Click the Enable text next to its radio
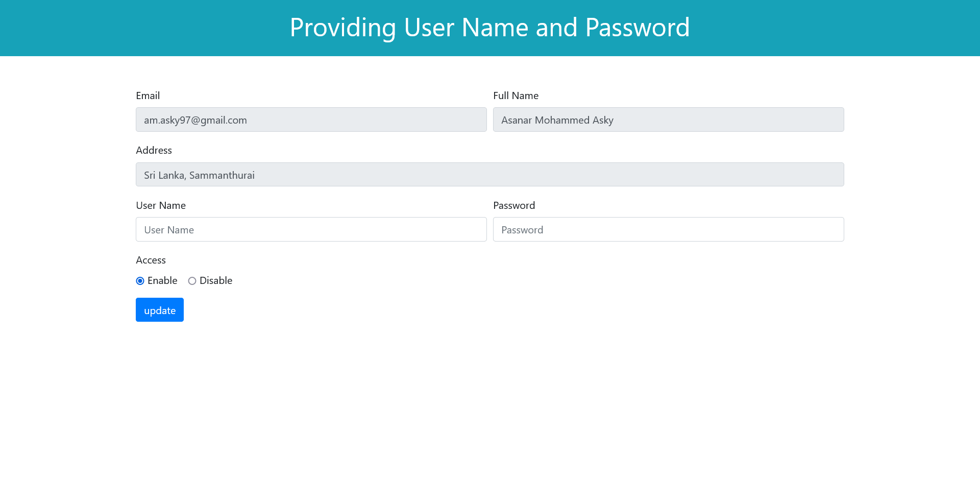Image resolution: width=980 pixels, height=478 pixels. click(162, 280)
